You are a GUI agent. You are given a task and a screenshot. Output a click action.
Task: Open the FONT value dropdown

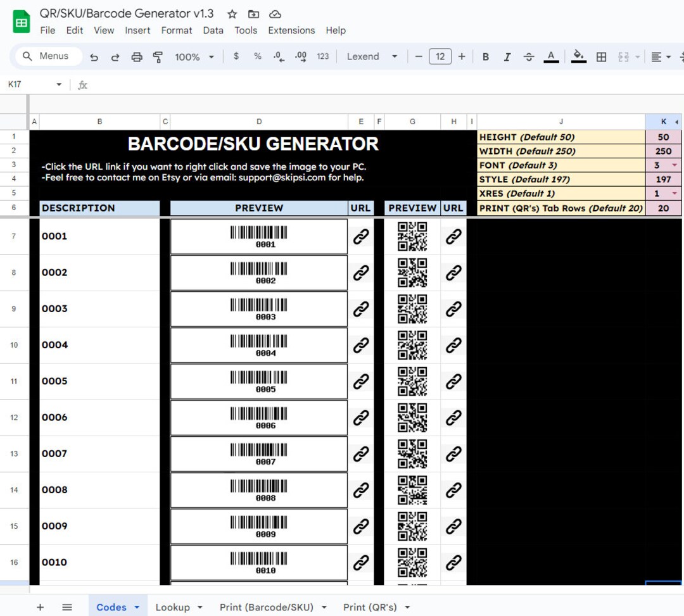[674, 165]
